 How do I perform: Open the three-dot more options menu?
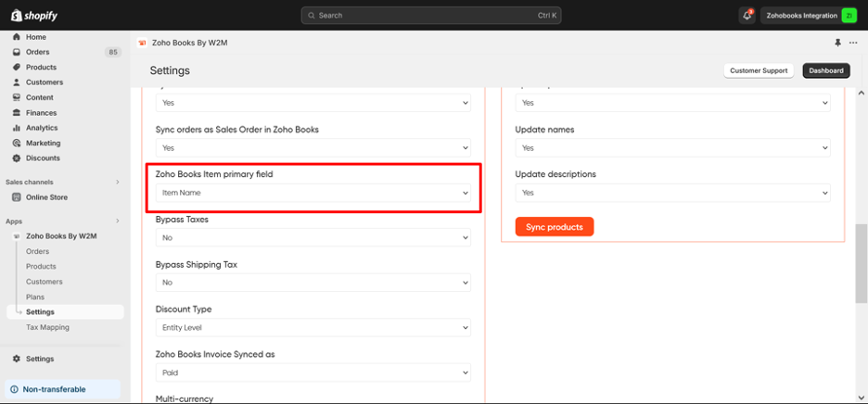(x=853, y=43)
